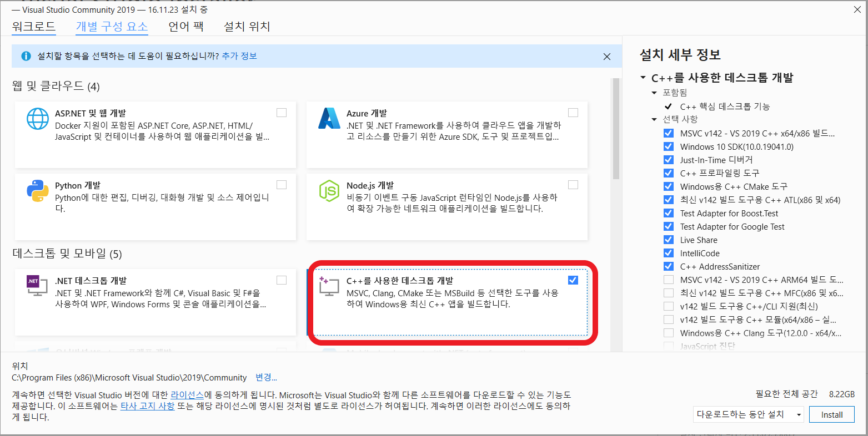This screenshot has width=868, height=436.
Task: Uncheck MSVC v142 x64/x86 build tools option
Action: click(669, 133)
